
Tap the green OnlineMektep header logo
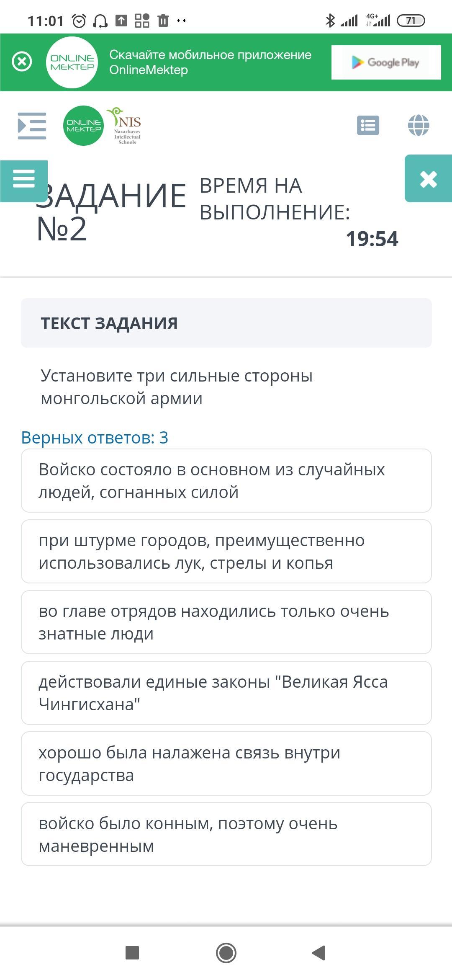tap(84, 126)
